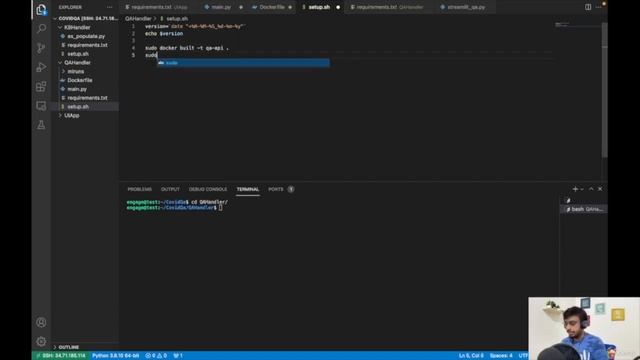The image size is (640, 360).
Task: Open the PORTS panel tab
Action: tap(276, 189)
